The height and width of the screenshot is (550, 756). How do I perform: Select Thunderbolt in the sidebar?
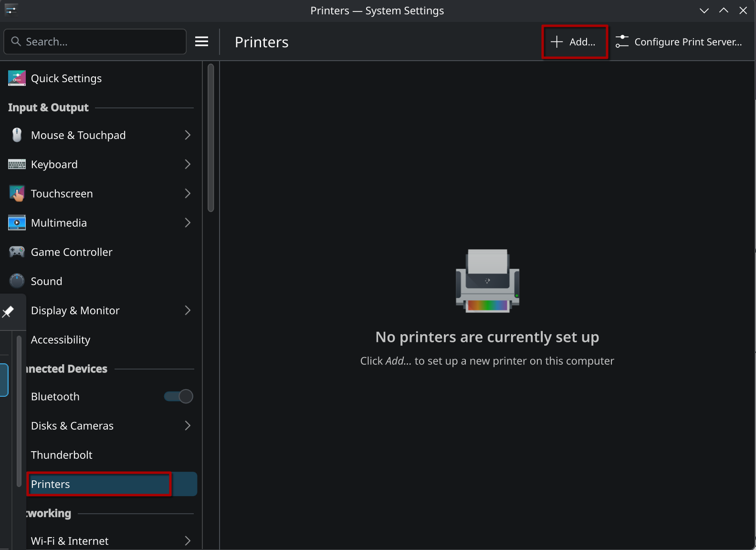62,455
